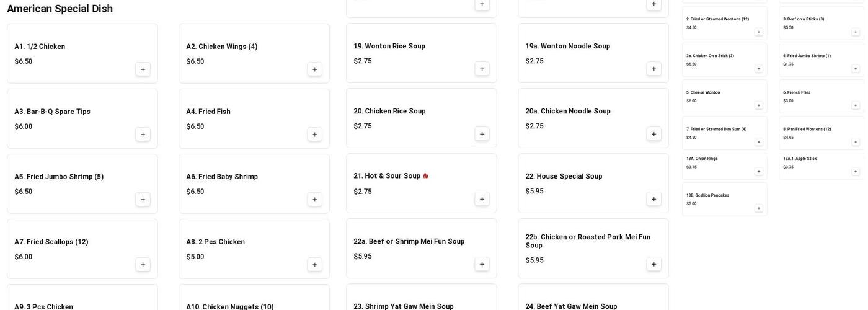
Task: Add 20. Chicken Rice Soup to order
Action: 482,134
